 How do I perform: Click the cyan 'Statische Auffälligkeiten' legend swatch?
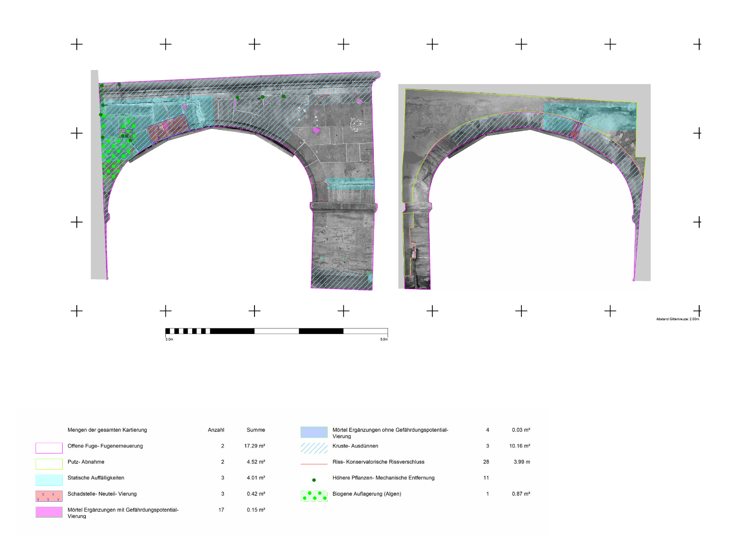click(49, 480)
